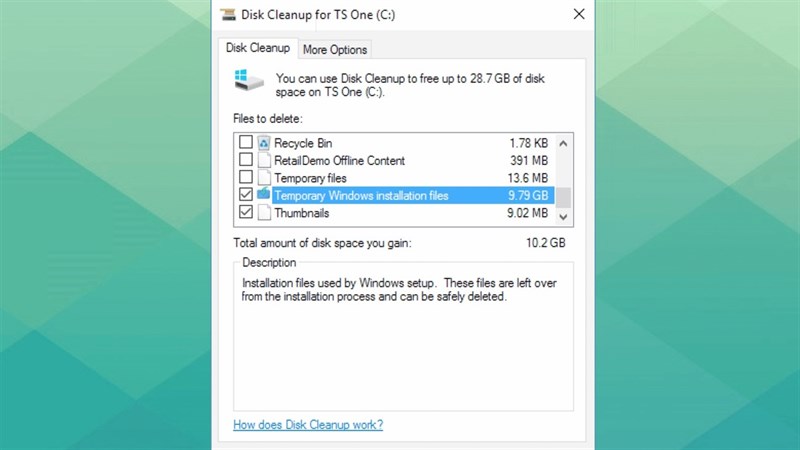Switch to the More Options tab
The width and height of the screenshot is (800, 450).
tap(335, 49)
